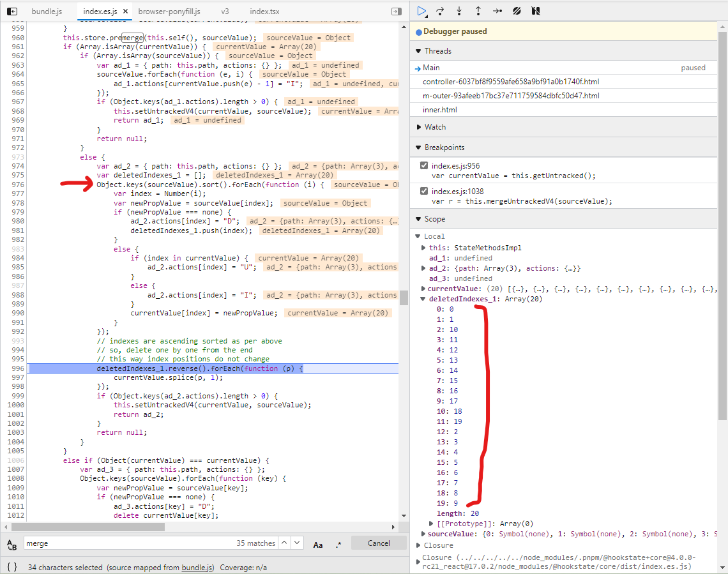Click 'ad_3: undefined' scope row
This screenshot has width=728, height=574.
pos(460,278)
